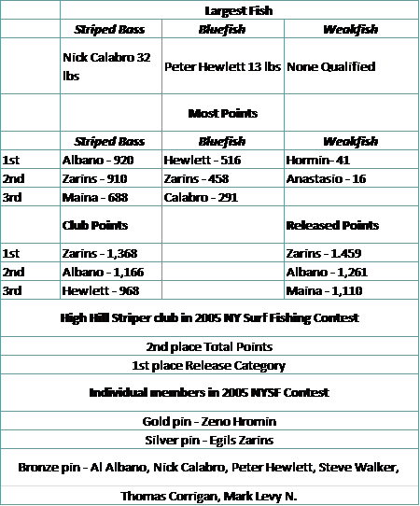Select the Club Points heading
The image size is (420, 506).
coord(111,225)
